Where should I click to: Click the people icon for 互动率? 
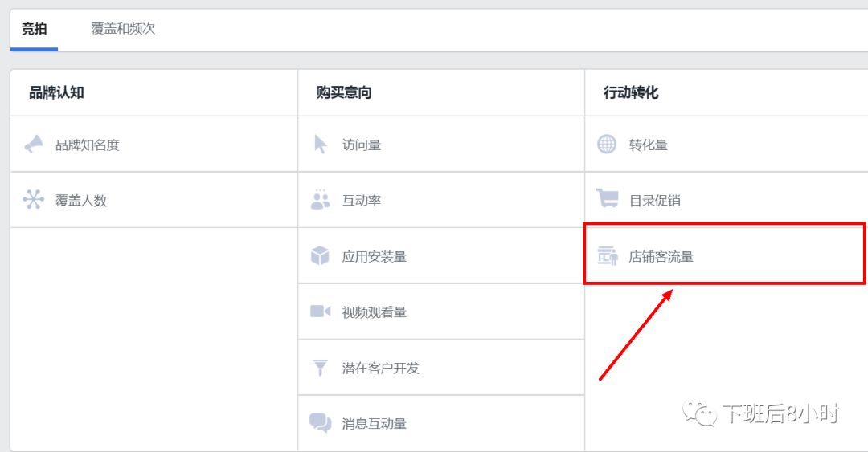[321, 200]
